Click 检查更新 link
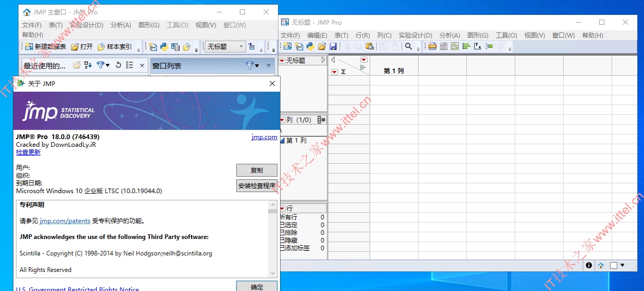This screenshot has width=644, height=291. point(28,152)
